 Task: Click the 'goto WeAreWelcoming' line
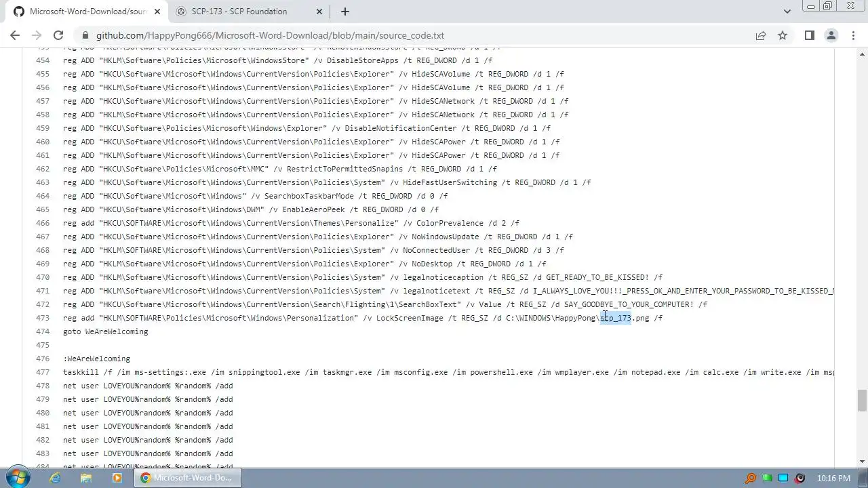[x=105, y=331]
